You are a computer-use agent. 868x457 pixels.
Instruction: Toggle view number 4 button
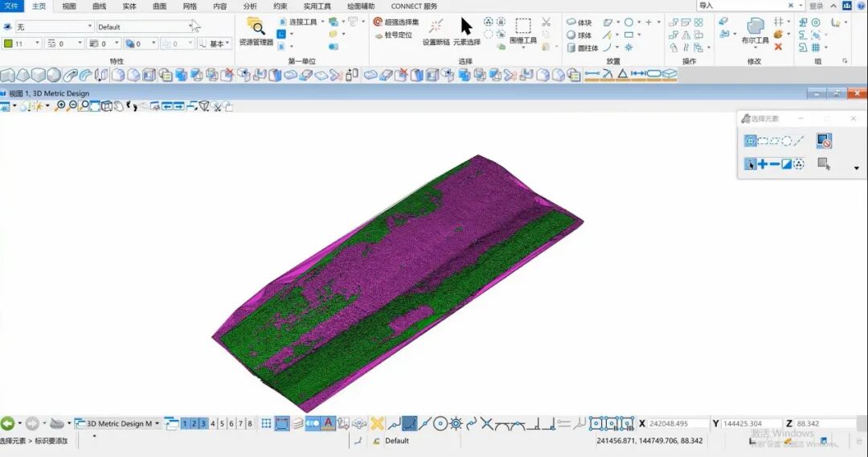pyautogui.click(x=213, y=423)
